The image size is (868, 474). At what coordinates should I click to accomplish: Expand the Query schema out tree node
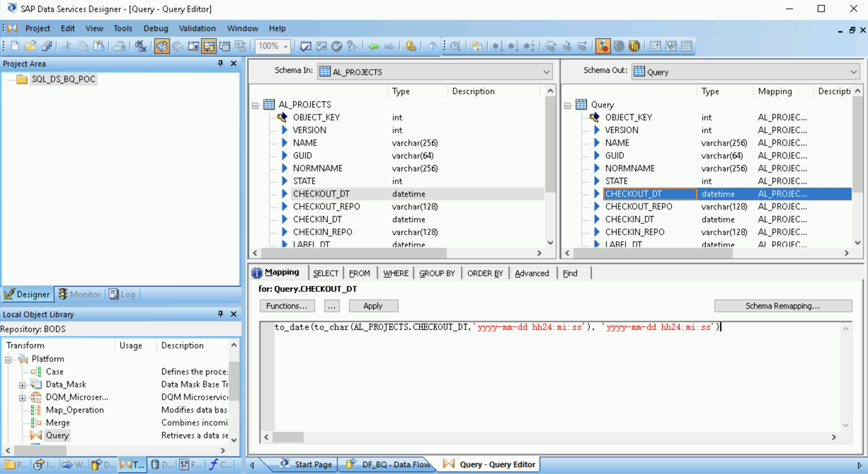tap(569, 104)
